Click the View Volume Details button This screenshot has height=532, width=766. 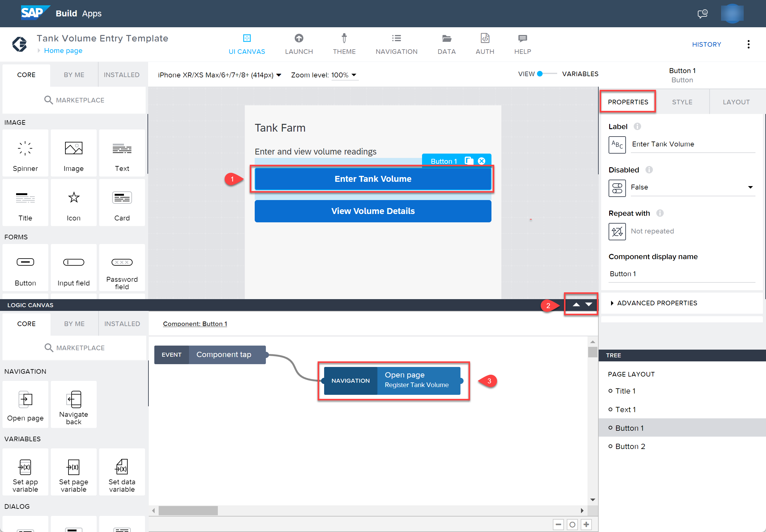pos(372,211)
